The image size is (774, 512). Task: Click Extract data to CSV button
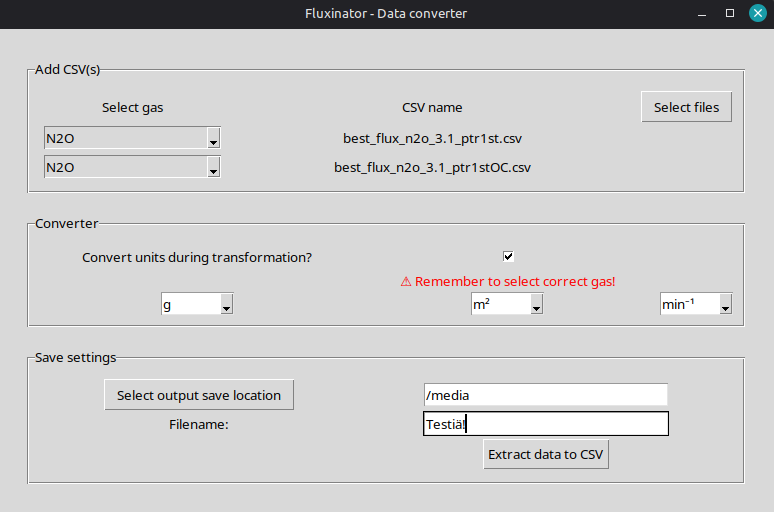coord(545,454)
